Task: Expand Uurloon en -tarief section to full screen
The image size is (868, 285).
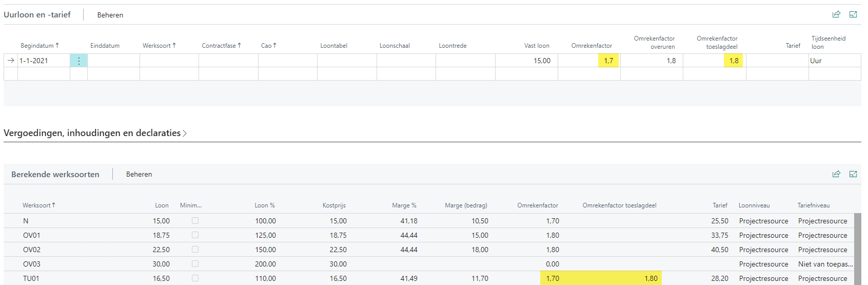Action: 853,14
